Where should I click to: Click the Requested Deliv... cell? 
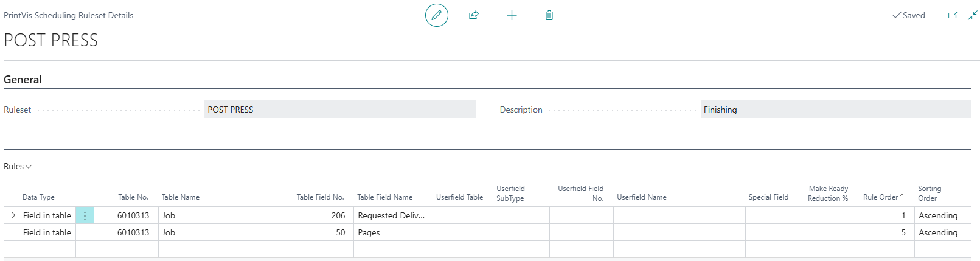click(391, 215)
